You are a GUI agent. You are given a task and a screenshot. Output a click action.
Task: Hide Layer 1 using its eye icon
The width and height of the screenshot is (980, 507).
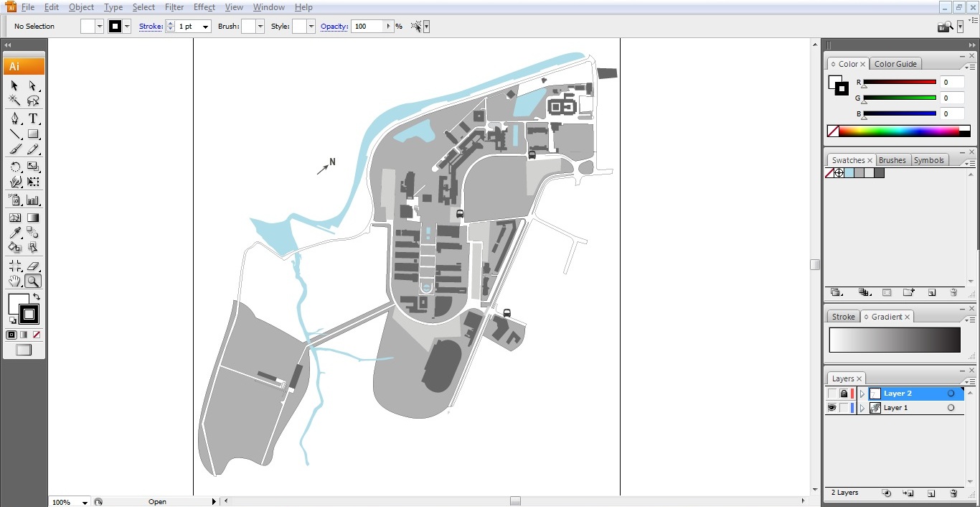tap(831, 408)
